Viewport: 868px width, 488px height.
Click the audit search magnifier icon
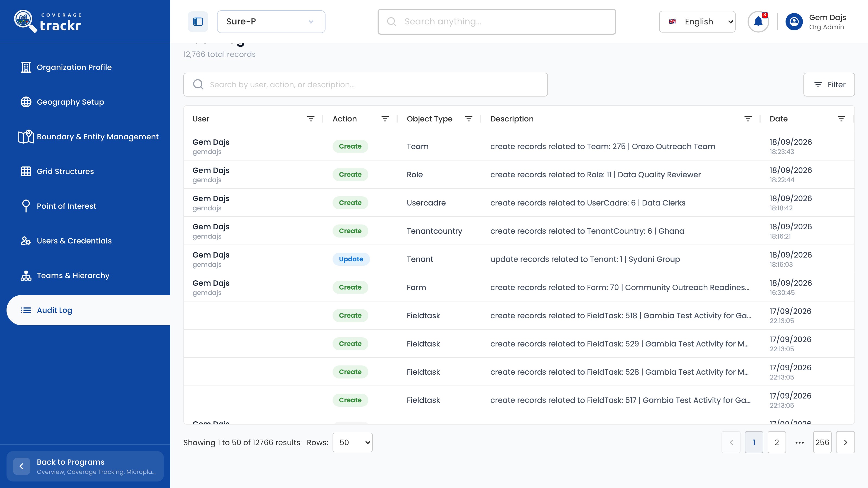pos(198,85)
